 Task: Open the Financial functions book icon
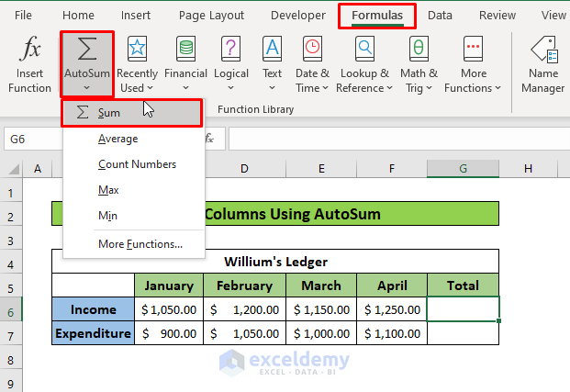tap(185, 49)
